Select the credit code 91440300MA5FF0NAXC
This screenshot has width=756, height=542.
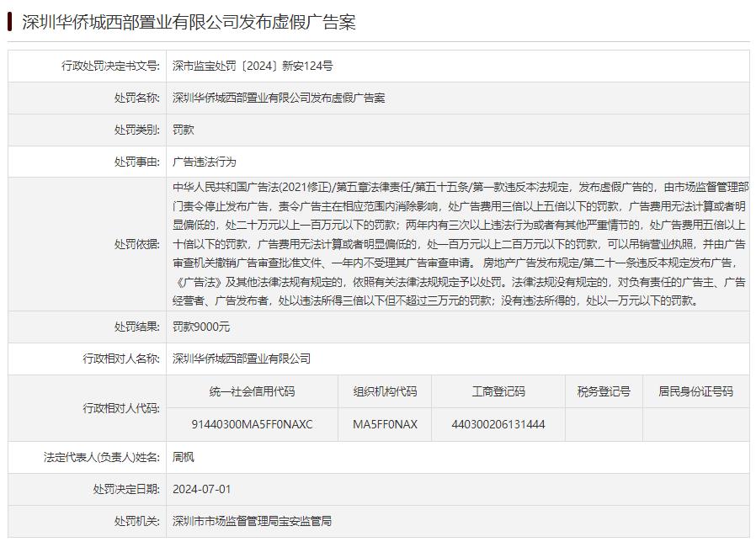[x=253, y=424]
